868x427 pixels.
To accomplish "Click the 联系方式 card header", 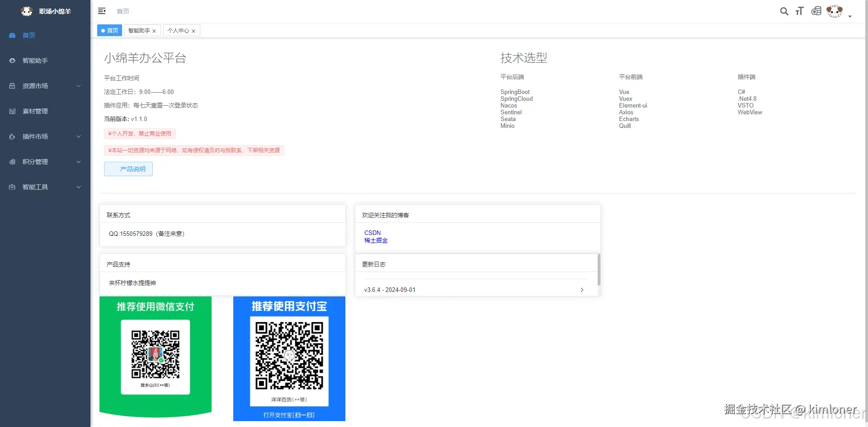I will tap(222, 214).
